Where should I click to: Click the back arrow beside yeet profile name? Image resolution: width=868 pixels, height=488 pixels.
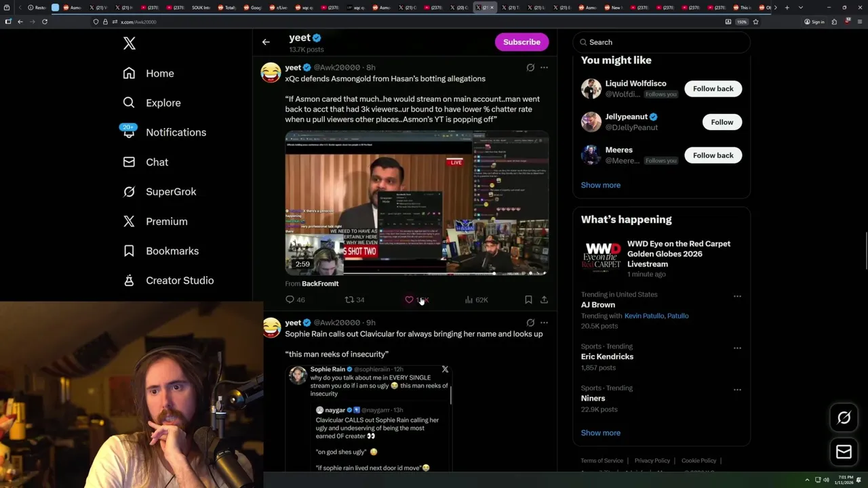pyautogui.click(x=266, y=42)
